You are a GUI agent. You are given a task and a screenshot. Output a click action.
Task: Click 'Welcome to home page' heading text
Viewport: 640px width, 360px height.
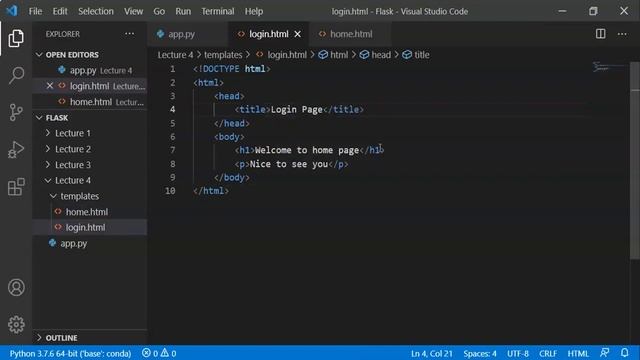click(307, 150)
